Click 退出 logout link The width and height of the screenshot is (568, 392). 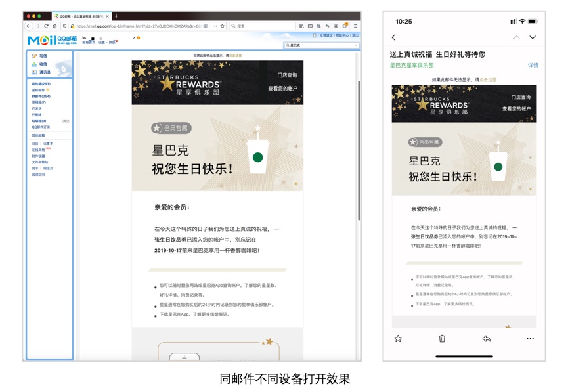355,35
